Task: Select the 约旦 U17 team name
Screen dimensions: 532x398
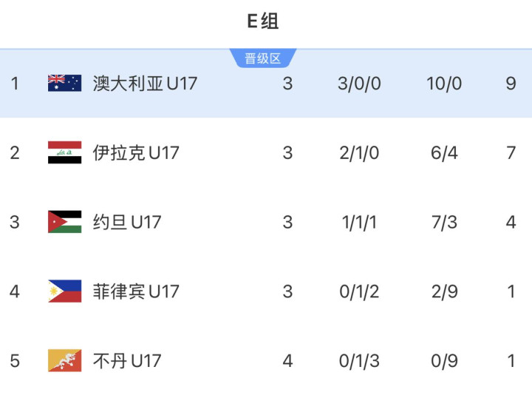Action: pyautogui.click(x=127, y=222)
